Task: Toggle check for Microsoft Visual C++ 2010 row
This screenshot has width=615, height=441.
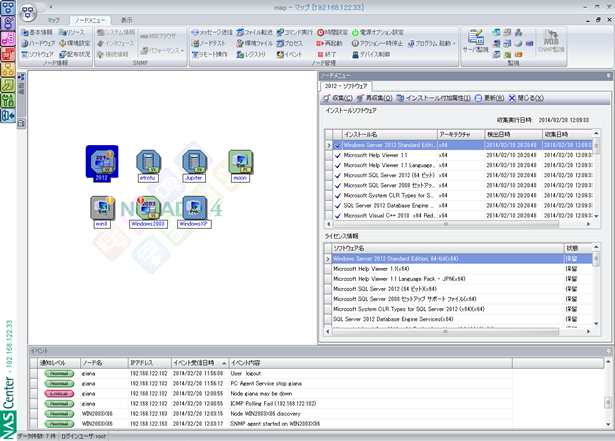Action: (x=338, y=216)
